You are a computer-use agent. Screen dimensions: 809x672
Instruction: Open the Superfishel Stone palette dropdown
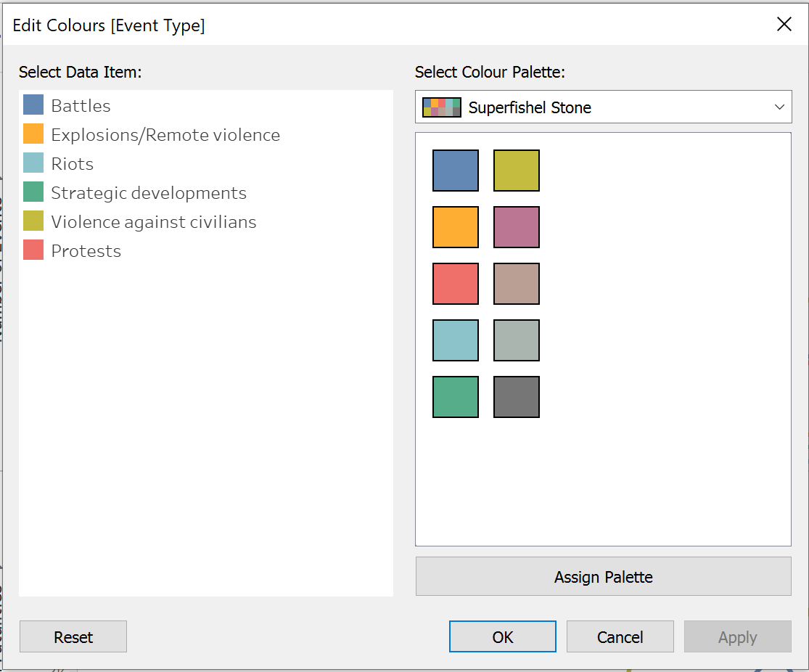[603, 107]
